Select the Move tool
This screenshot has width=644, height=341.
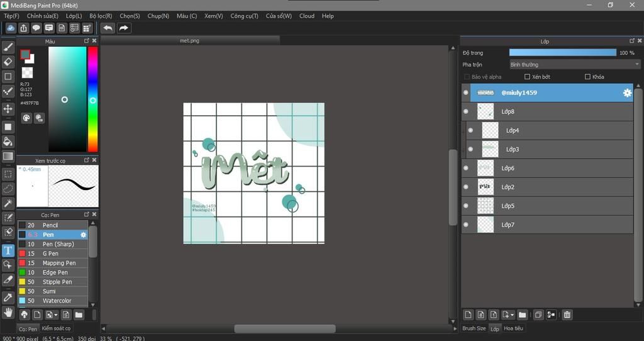pos(8,109)
